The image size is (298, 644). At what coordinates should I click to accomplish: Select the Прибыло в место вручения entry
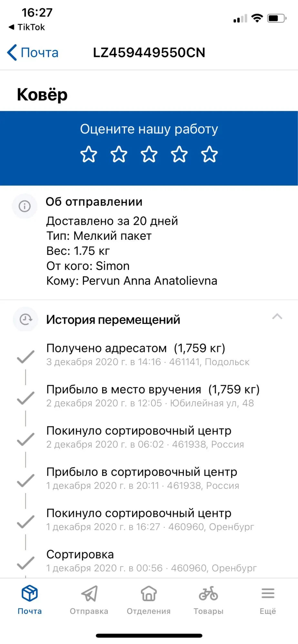tap(153, 395)
